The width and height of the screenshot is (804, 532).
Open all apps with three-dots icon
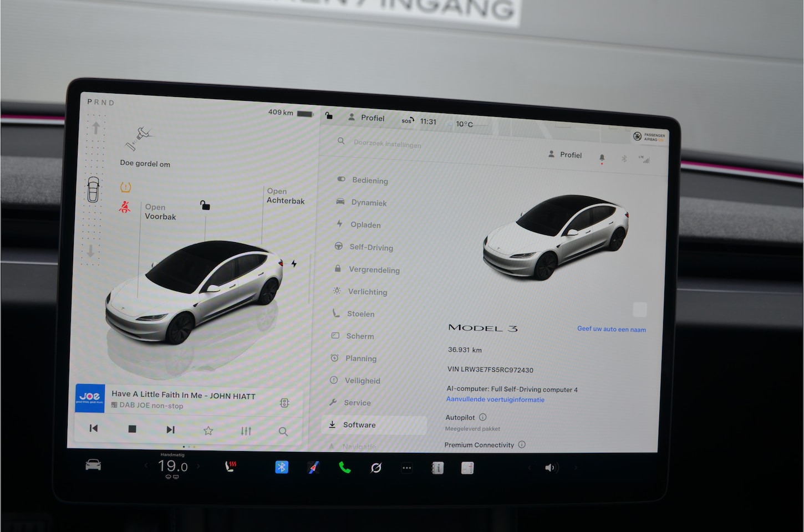[x=406, y=468]
